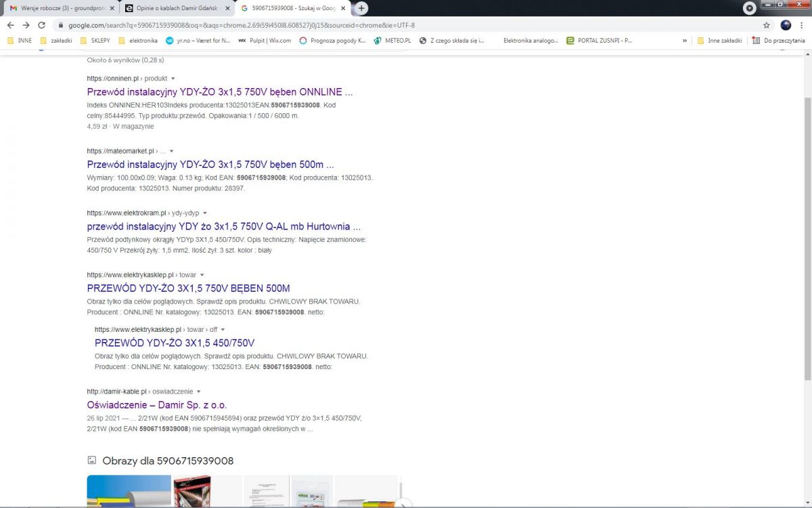Open the METEO.PL bookmark
The width and height of the screenshot is (812, 508).
pyautogui.click(x=392, y=41)
